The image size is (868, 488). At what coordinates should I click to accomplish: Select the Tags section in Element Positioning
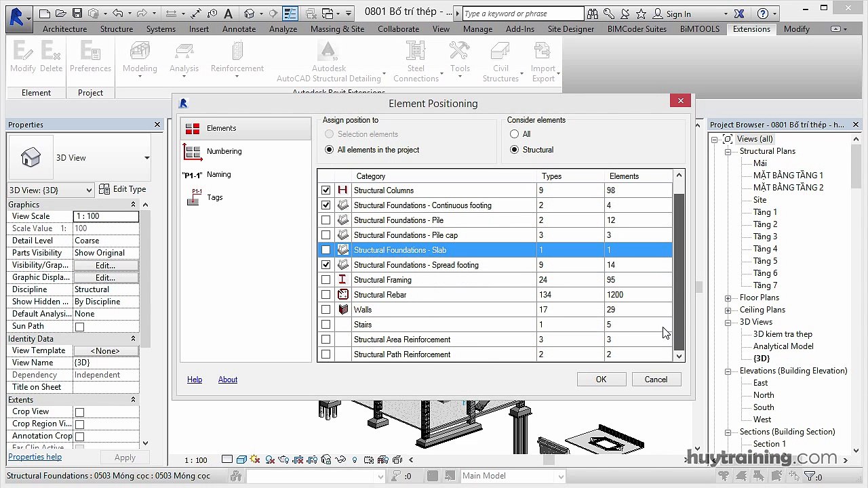pos(245,197)
